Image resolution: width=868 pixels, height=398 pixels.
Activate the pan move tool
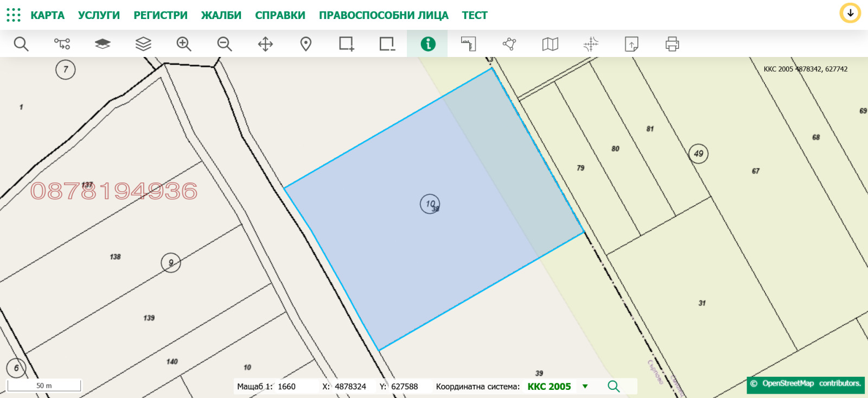[265, 44]
